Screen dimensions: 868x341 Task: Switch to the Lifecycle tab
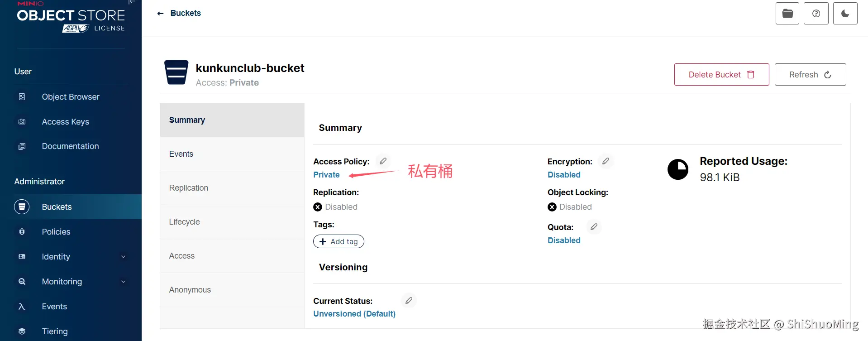click(185, 222)
